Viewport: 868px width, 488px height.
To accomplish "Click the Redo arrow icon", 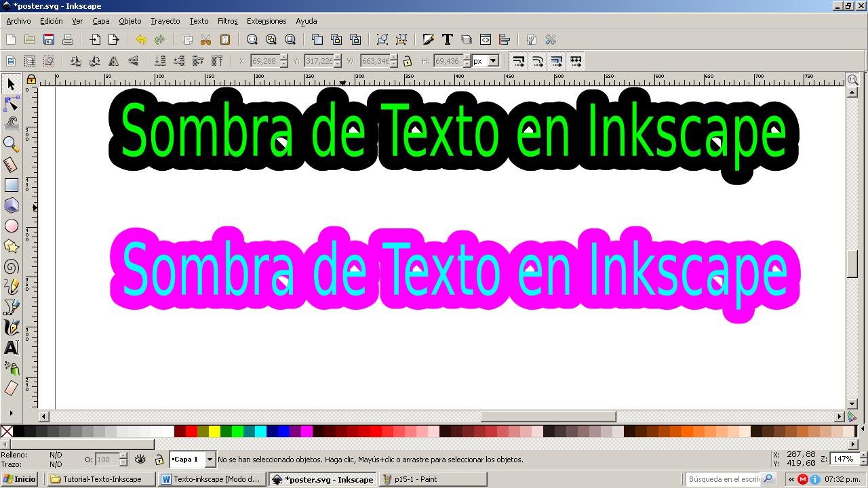I will tap(160, 39).
